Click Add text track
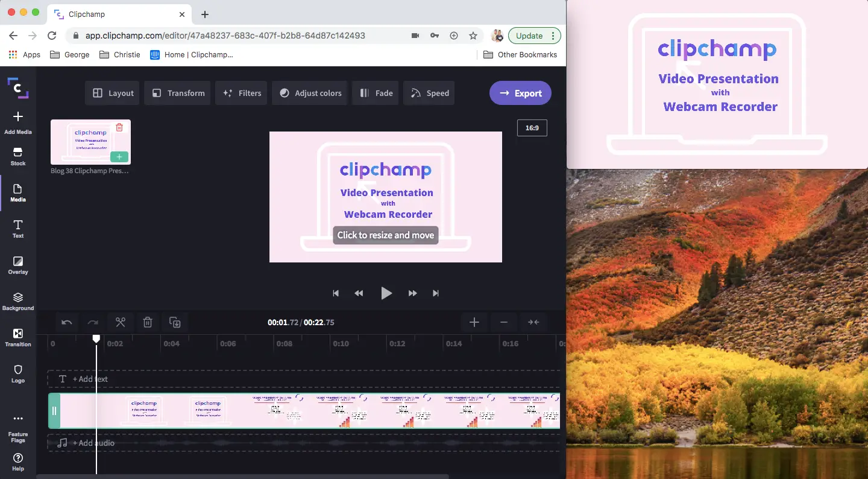 tap(304, 379)
